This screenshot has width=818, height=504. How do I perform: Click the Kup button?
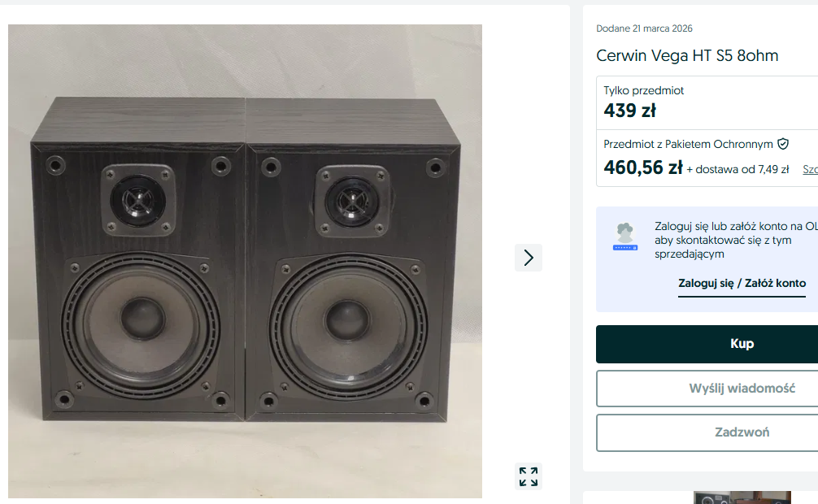(x=707, y=344)
